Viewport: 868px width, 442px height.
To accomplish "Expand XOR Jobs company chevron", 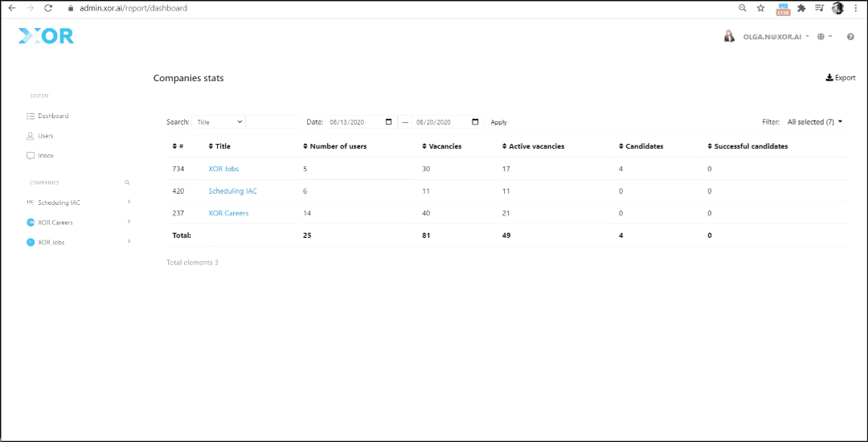I will pos(129,242).
